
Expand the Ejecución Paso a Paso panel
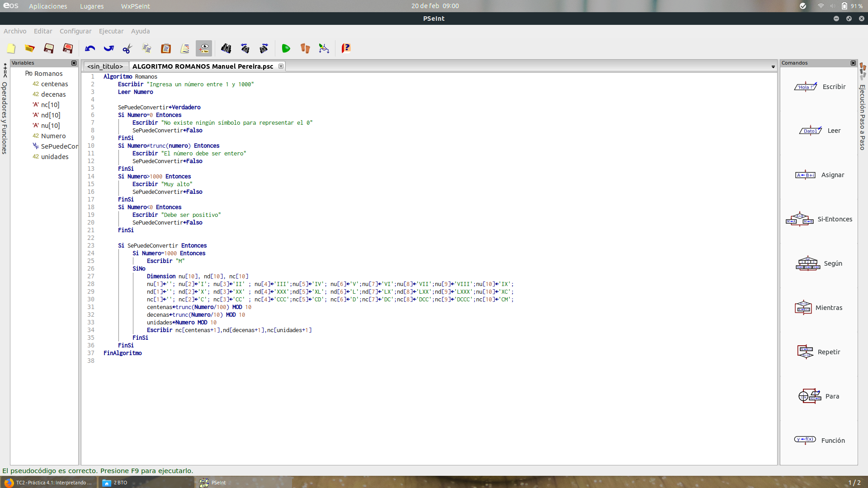point(863,117)
